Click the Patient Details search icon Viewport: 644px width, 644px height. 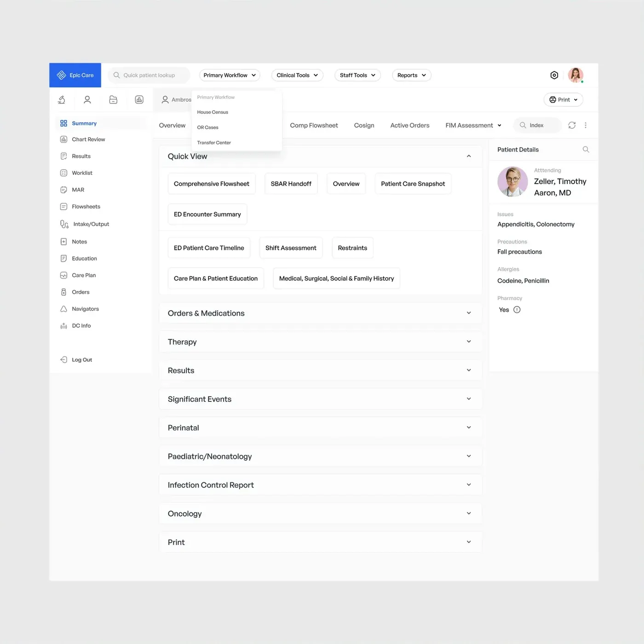pos(586,150)
